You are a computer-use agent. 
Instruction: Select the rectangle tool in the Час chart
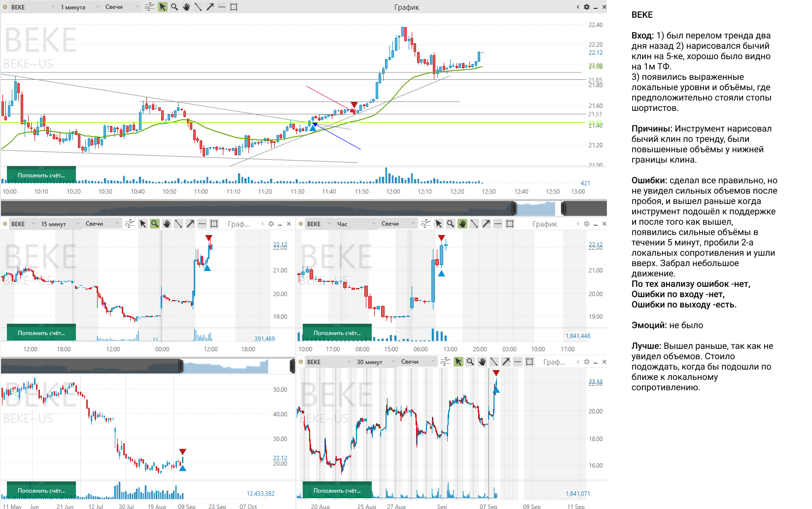tap(510, 224)
